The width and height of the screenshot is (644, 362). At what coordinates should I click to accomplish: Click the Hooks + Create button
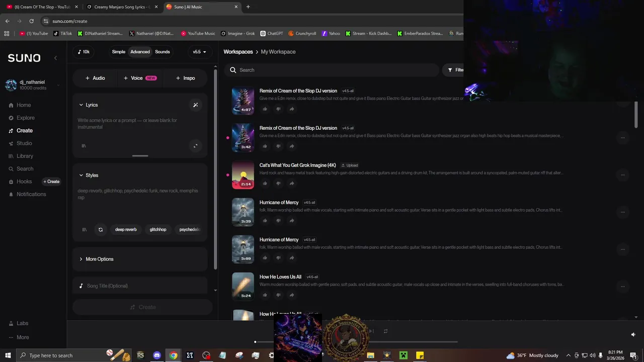(x=51, y=182)
